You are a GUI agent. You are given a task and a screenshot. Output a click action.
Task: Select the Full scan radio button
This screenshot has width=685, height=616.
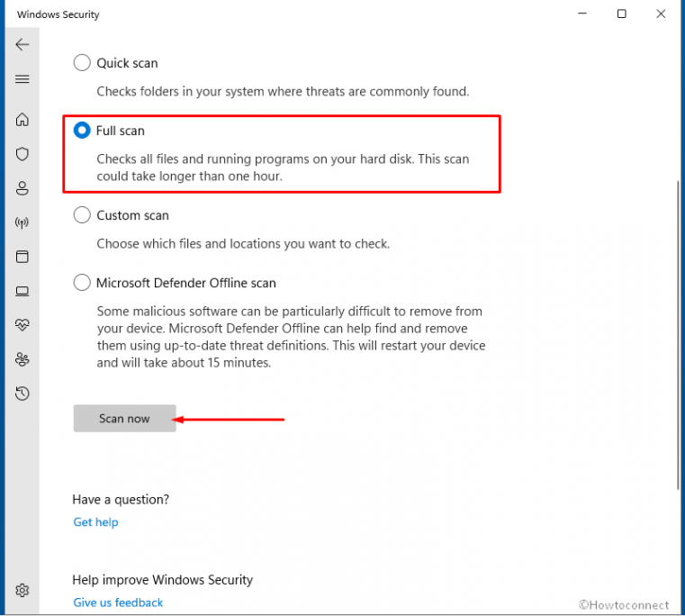[x=82, y=131]
